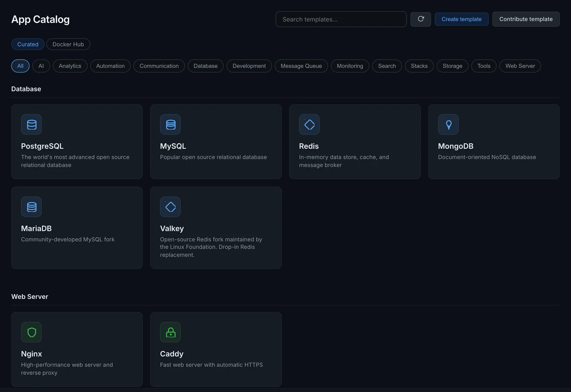
Task: Click the MongoDB leaf icon
Action: click(448, 124)
